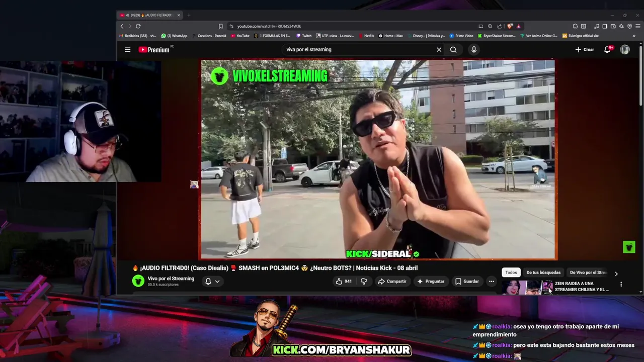Like the video with 941 thumbs up

344,282
